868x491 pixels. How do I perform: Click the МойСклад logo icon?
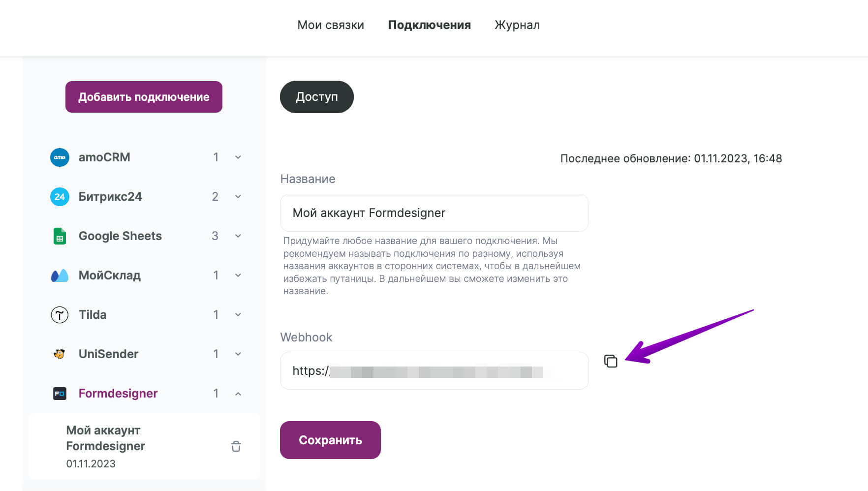60,276
